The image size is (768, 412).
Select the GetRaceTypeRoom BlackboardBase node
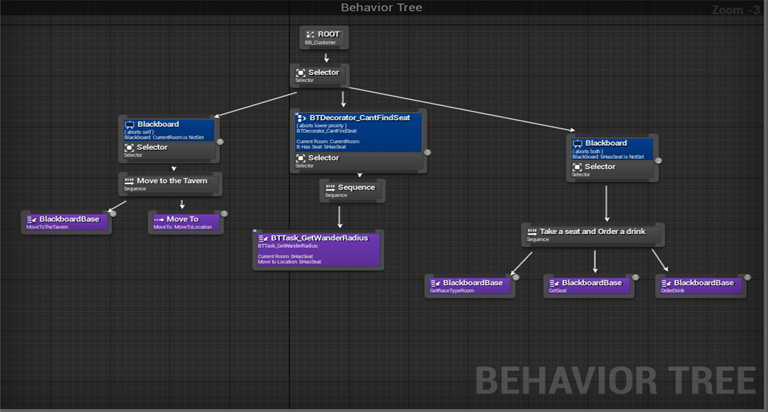[470, 286]
